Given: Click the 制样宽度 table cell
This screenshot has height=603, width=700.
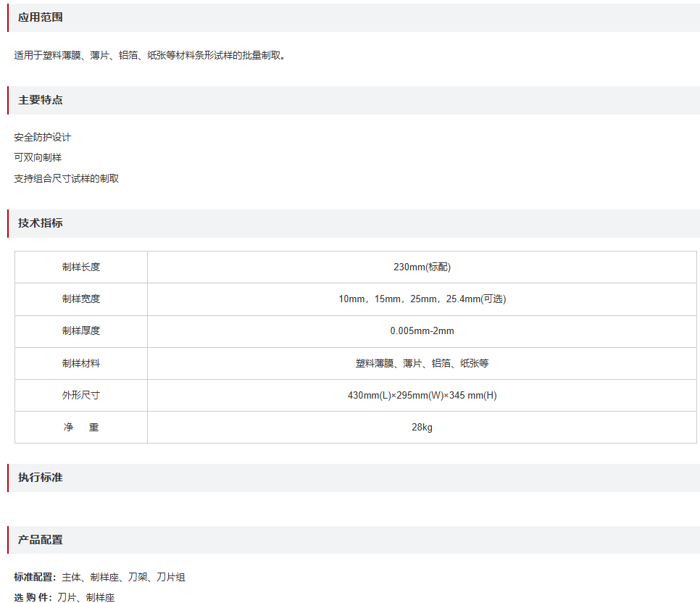Looking at the screenshot, I should [x=81, y=299].
